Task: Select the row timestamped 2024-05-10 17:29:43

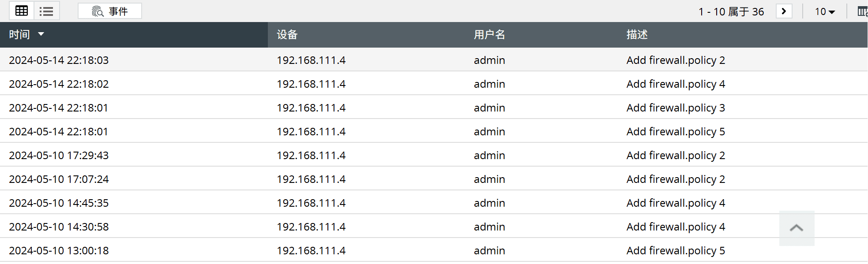Action: coord(59,156)
